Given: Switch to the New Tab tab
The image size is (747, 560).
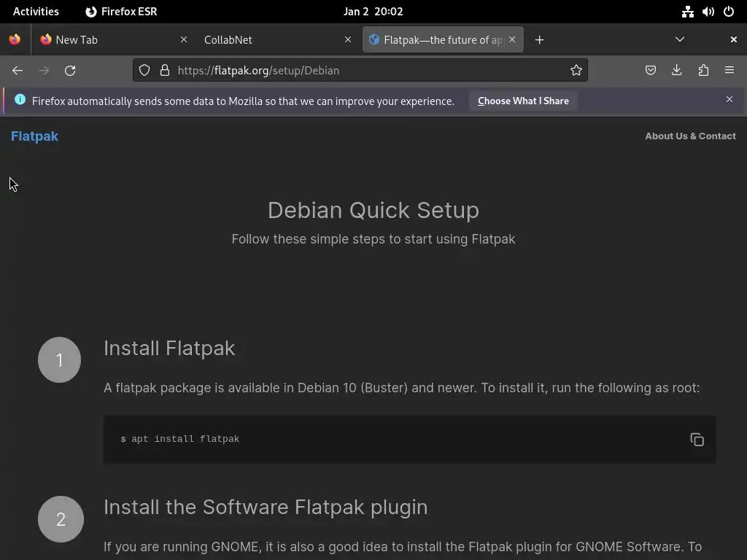Looking at the screenshot, I should click(x=109, y=39).
